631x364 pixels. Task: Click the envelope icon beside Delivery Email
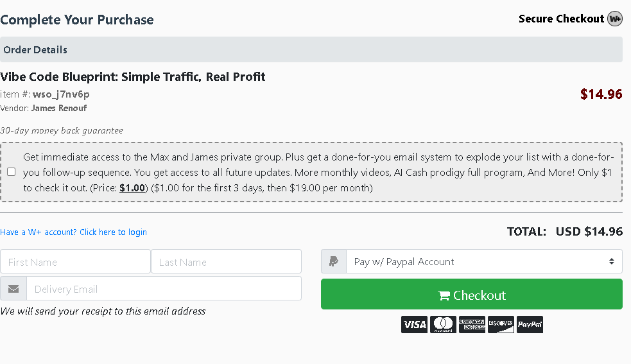[13, 289]
